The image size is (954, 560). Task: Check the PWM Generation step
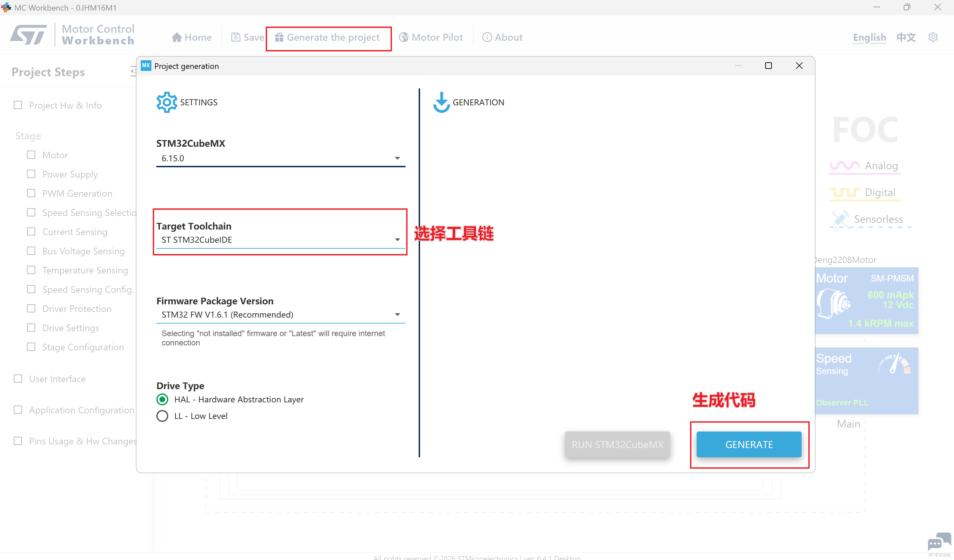(x=31, y=193)
